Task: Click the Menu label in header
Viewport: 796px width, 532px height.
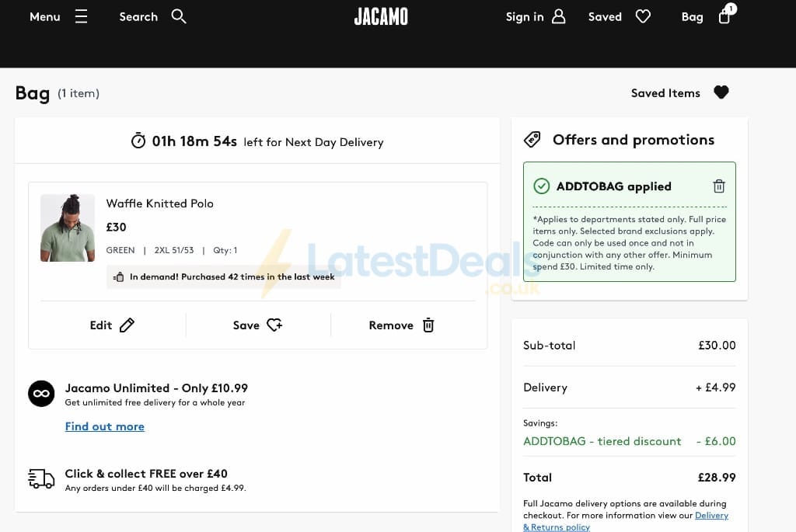Action: pyautogui.click(x=44, y=17)
